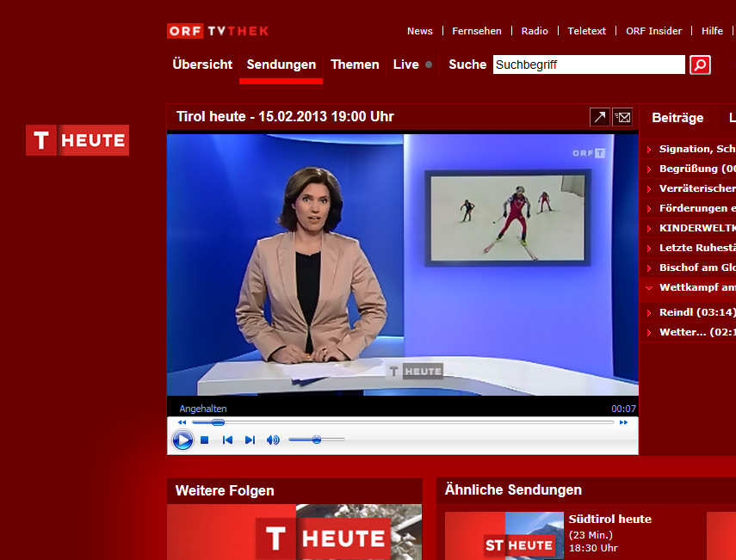Expand the Begrüßung segment arrow
This screenshot has width=736, height=560.
pyautogui.click(x=649, y=169)
